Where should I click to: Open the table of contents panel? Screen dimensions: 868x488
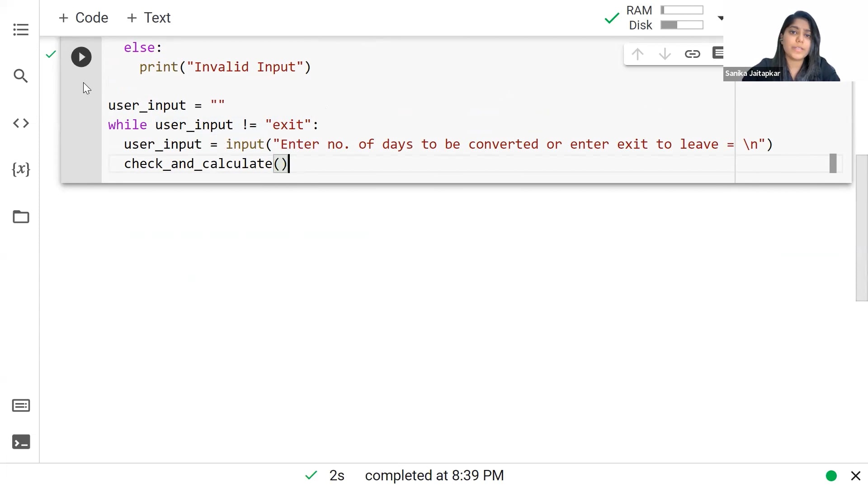point(21,30)
